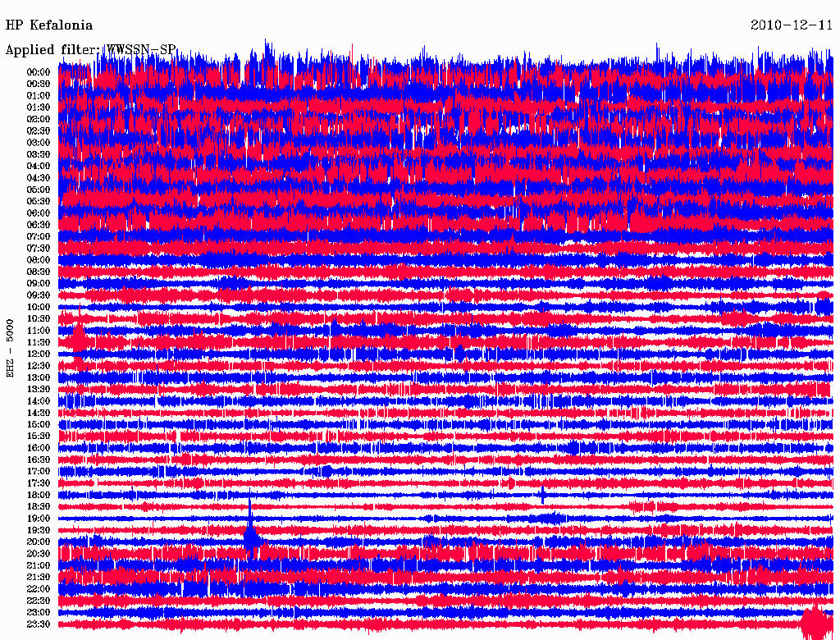
Task: Select the 17:30 time label
Action: [39, 483]
